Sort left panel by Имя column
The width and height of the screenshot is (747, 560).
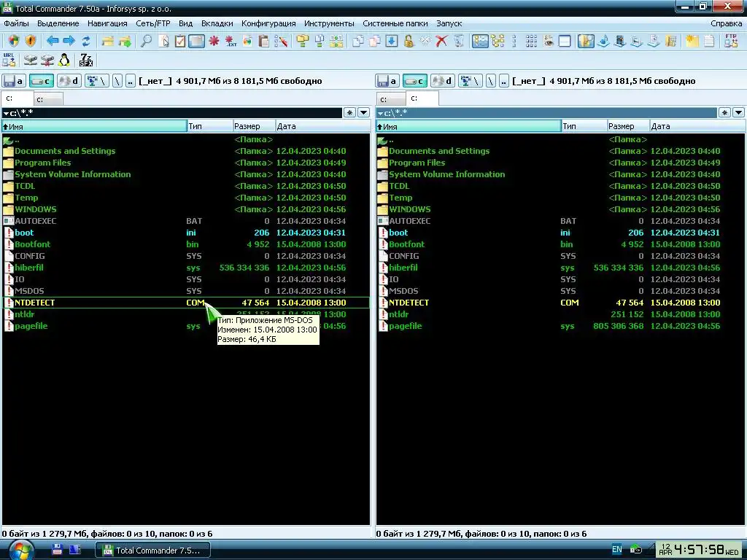94,126
